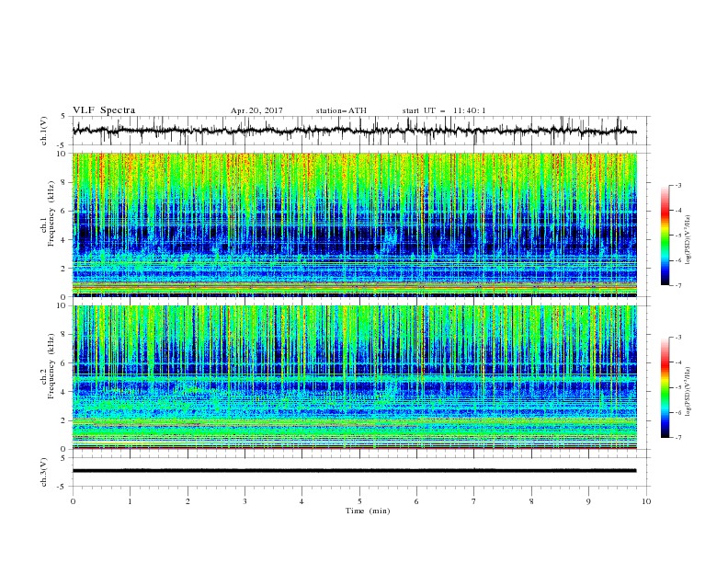Click the 'start UT = 11:40:1' text
728x563 pixels.
pyautogui.click(x=444, y=110)
